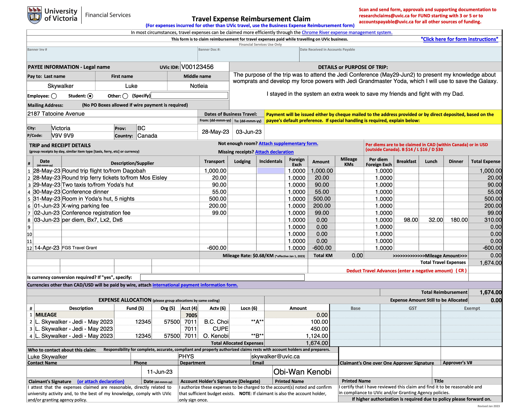
Task: Click the allocation Amount 1,124.00
Action: (x=297, y=336)
